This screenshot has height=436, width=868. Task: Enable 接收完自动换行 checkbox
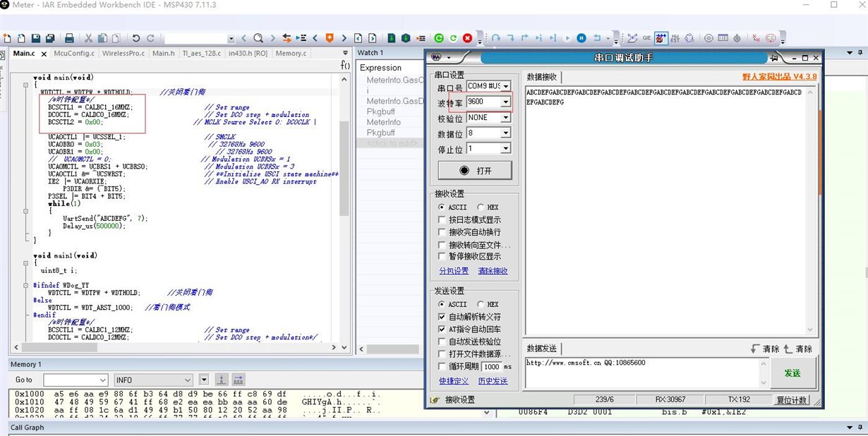tap(442, 232)
